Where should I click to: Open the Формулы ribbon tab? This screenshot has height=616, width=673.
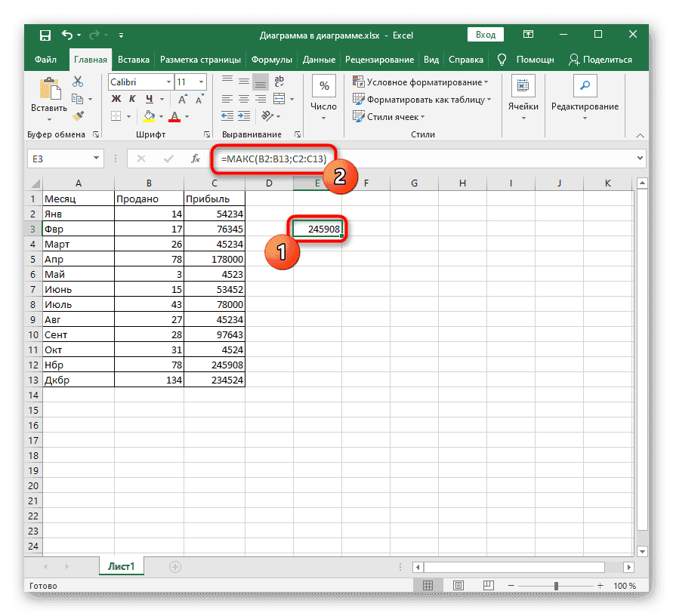[272, 60]
